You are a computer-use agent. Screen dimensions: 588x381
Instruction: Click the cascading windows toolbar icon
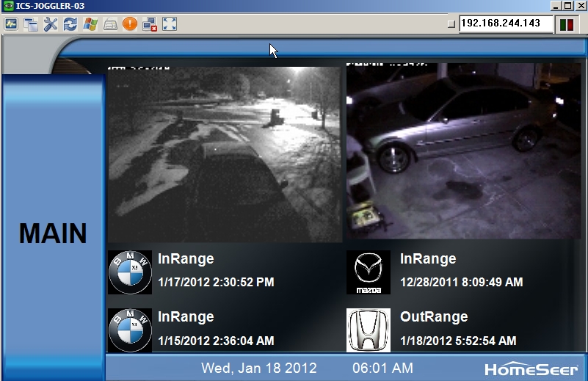pos(31,24)
